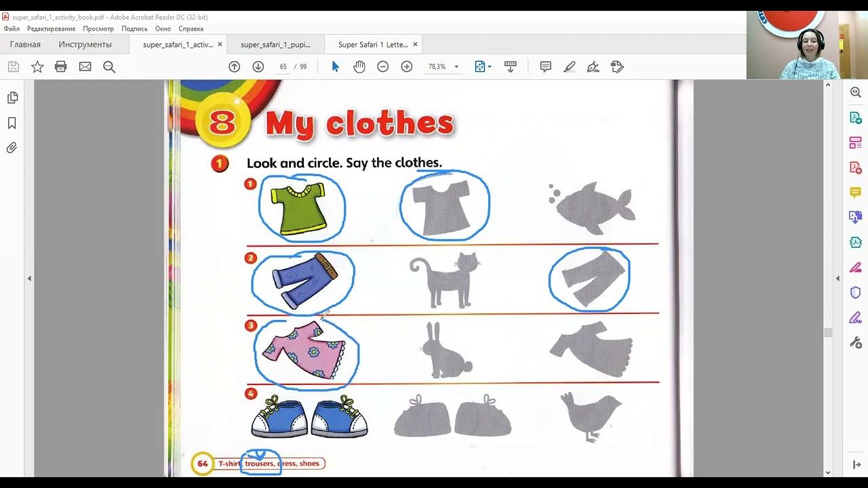Open yellow Comment tool in right pane
The width and height of the screenshot is (868, 488).
(x=856, y=192)
